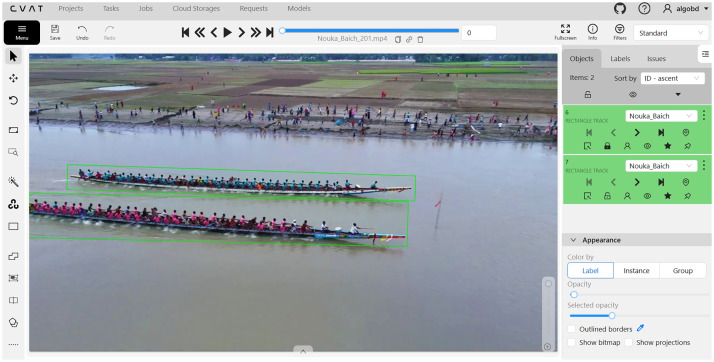Activate the Move the image tool
Viewport: 714px width, 362px height.
point(13,78)
